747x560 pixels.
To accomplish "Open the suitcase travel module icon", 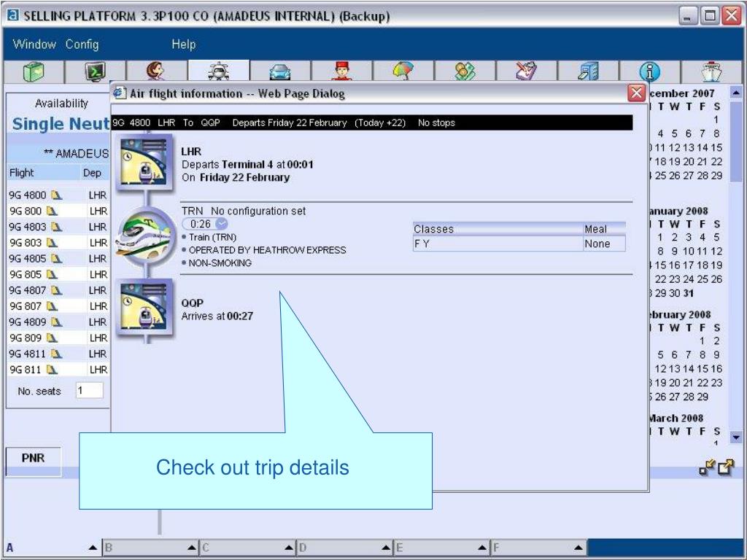I will tap(34, 71).
